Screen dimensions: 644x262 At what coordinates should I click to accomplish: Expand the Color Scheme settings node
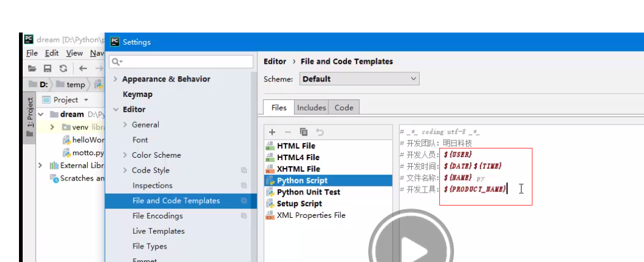125,155
